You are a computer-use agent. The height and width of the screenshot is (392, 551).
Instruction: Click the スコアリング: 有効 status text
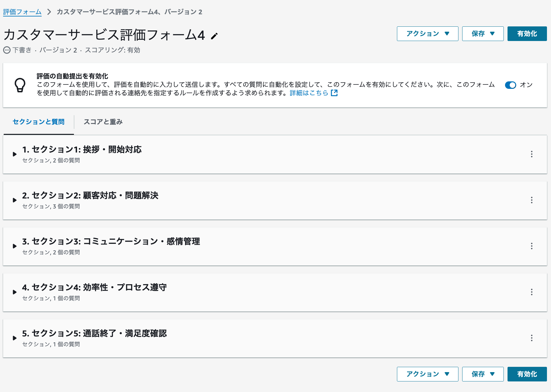point(112,50)
